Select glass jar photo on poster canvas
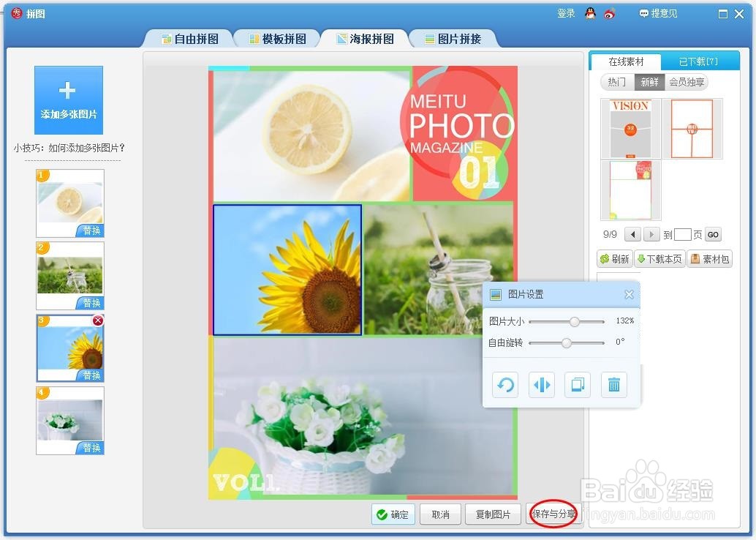The image size is (756, 540). click(438, 270)
